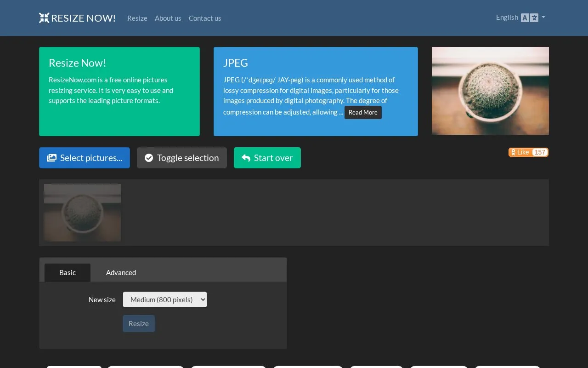Click the blue Resize button
The image size is (588, 368).
click(139, 323)
